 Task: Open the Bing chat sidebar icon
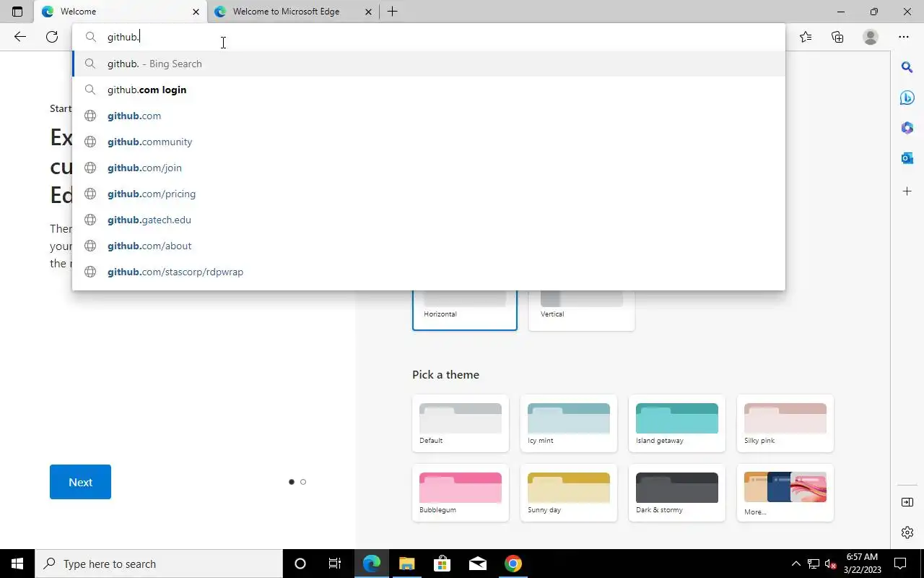(907, 98)
